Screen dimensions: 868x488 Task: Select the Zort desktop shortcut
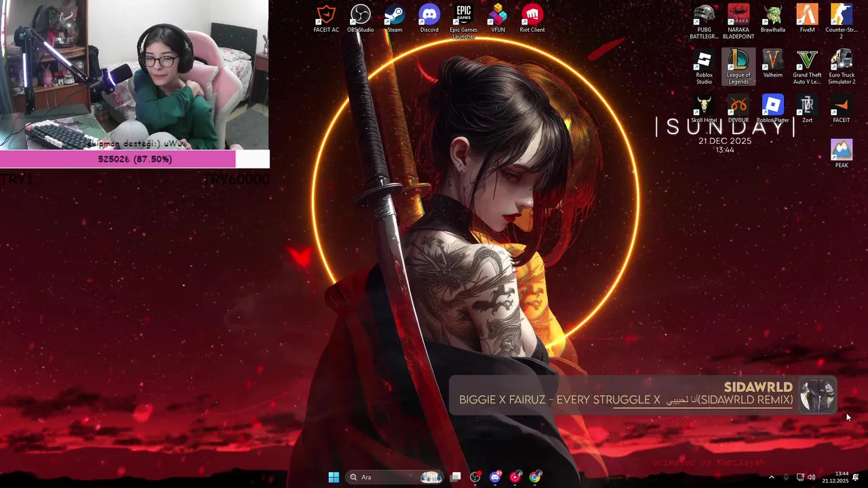807,109
